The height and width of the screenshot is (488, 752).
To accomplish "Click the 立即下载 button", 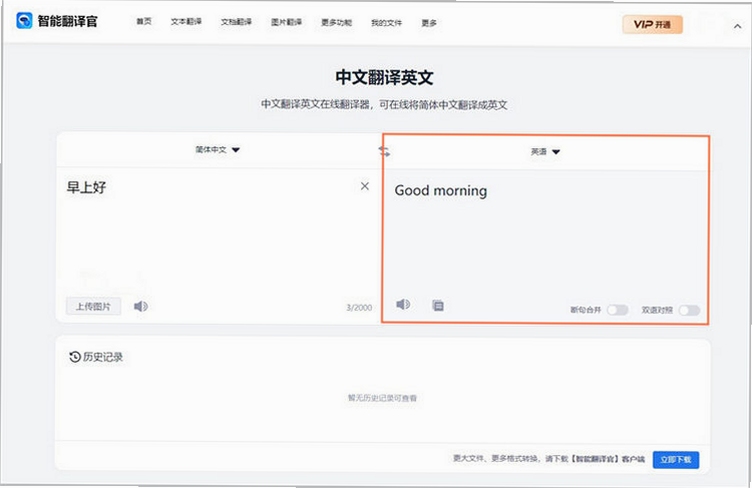I will [676, 460].
